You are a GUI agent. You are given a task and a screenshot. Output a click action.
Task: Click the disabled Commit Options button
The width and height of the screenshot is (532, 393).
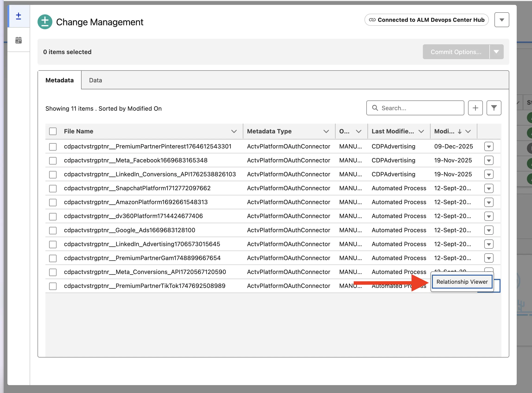[456, 52]
